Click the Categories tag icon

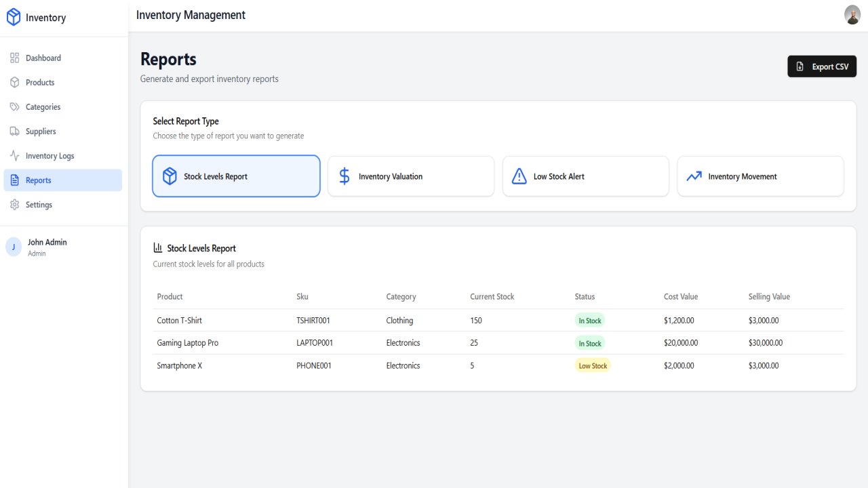click(14, 107)
